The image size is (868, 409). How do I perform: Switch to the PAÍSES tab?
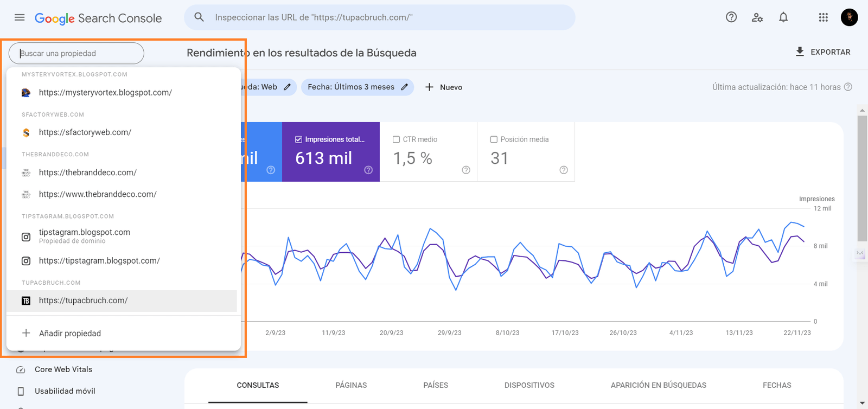coord(436,385)
